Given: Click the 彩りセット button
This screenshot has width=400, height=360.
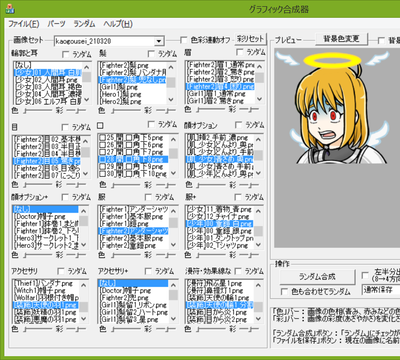Looking at the screenshot, I should pyautogui.click(x=250, y=39).
